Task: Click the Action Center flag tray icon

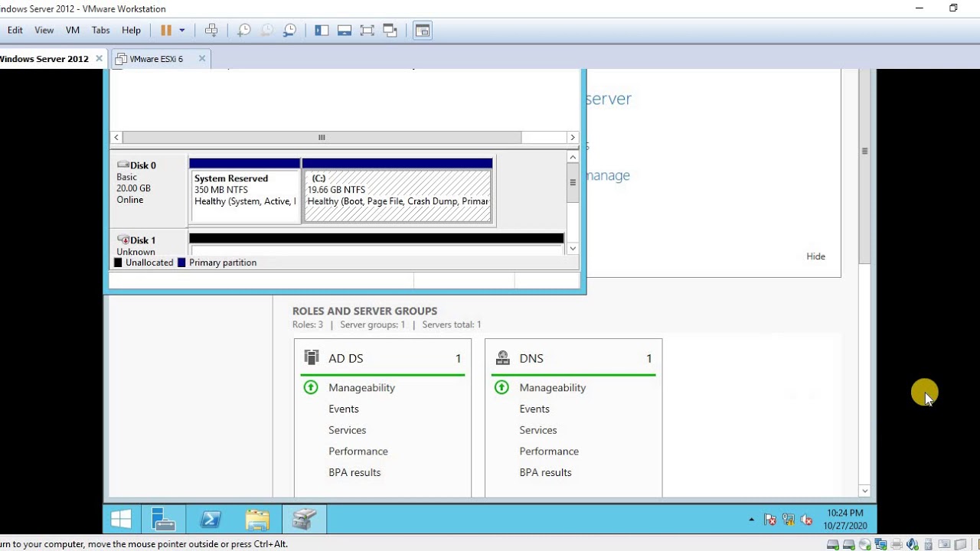Action: click(x=770, y=520)
